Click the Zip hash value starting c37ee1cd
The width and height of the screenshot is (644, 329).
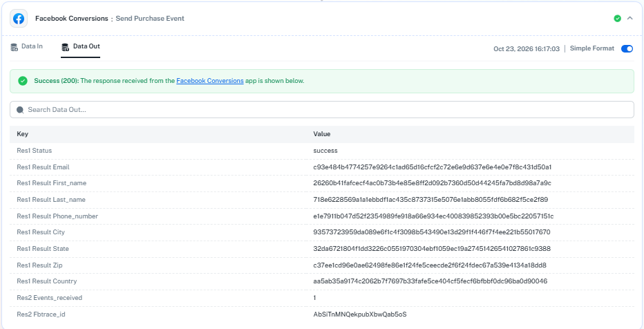430,265
